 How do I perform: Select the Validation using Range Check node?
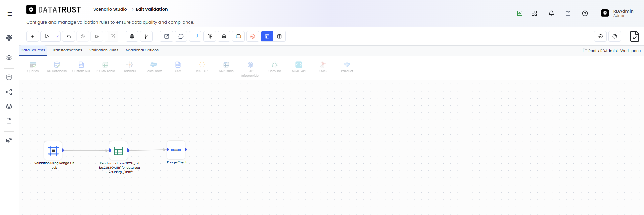pyautogui.click(x=53, y=151)
